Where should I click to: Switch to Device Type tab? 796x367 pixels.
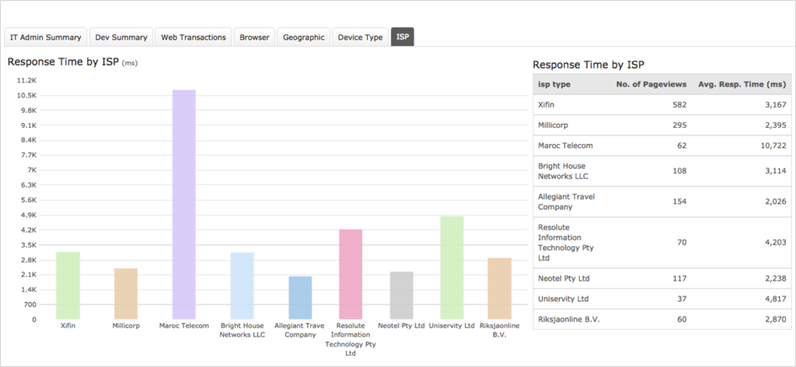[x=360, y=37]
